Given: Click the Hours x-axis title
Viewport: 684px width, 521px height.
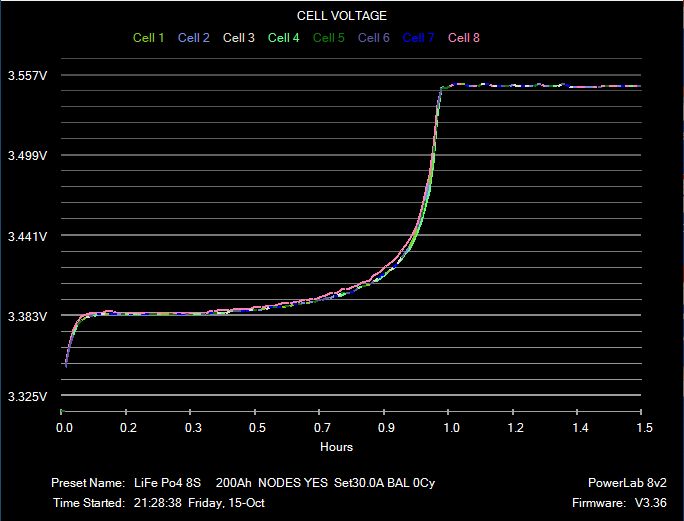Looking at the screenshot, I should pyautogui.click(x=336, y=446).
